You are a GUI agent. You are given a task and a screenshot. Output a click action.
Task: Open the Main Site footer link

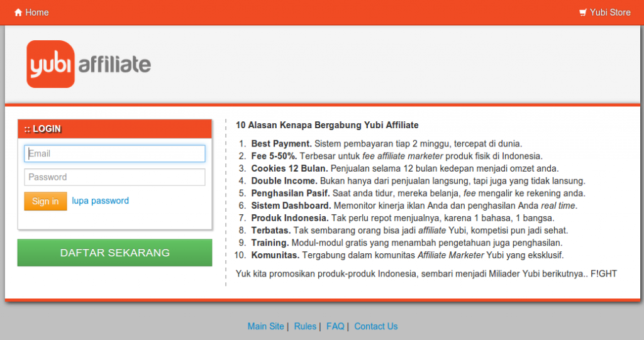[x=266, y=326]
